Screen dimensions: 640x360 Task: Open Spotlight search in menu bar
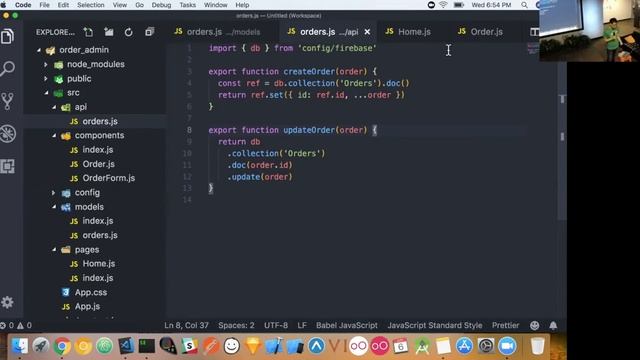[x=524, y=5]
